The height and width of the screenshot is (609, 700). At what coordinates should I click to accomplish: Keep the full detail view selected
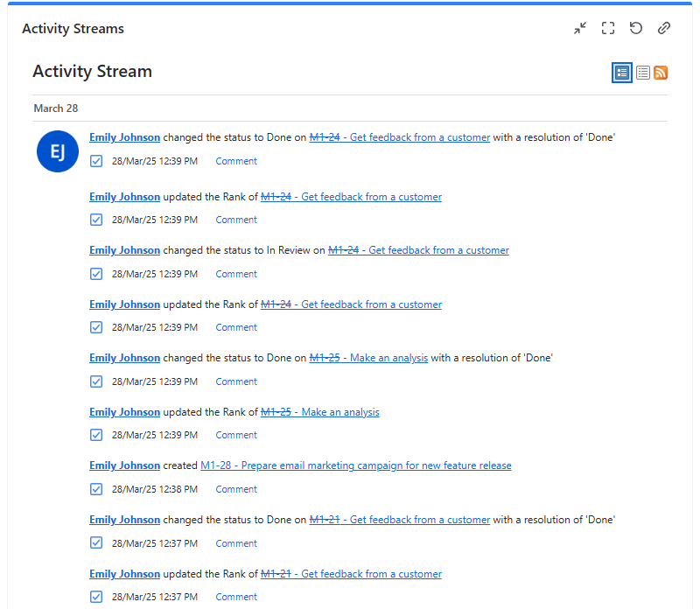621,73
